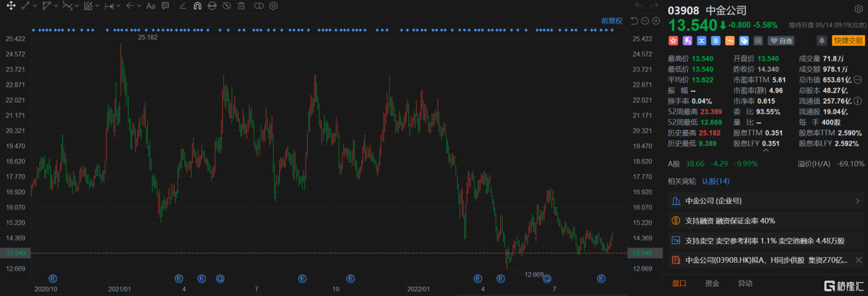
Task: Zoom out the chart with minus
Action: (x=645, y=21)
